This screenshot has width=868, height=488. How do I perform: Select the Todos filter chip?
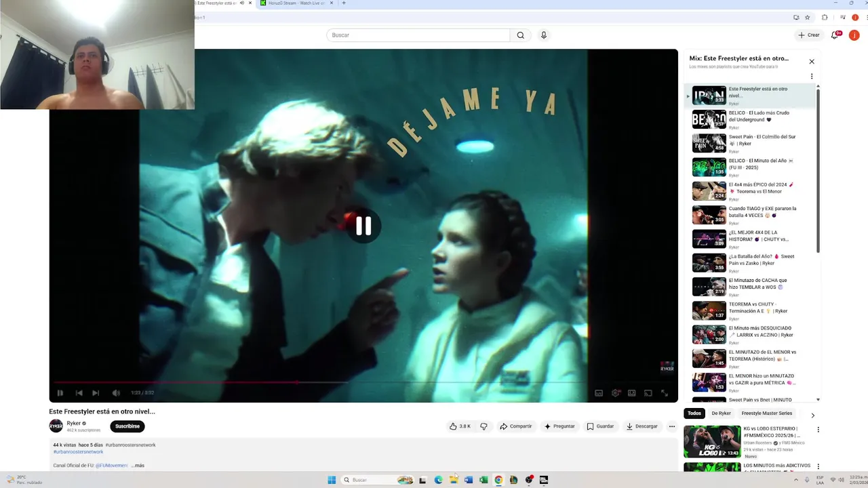click(x=694, y=413)
